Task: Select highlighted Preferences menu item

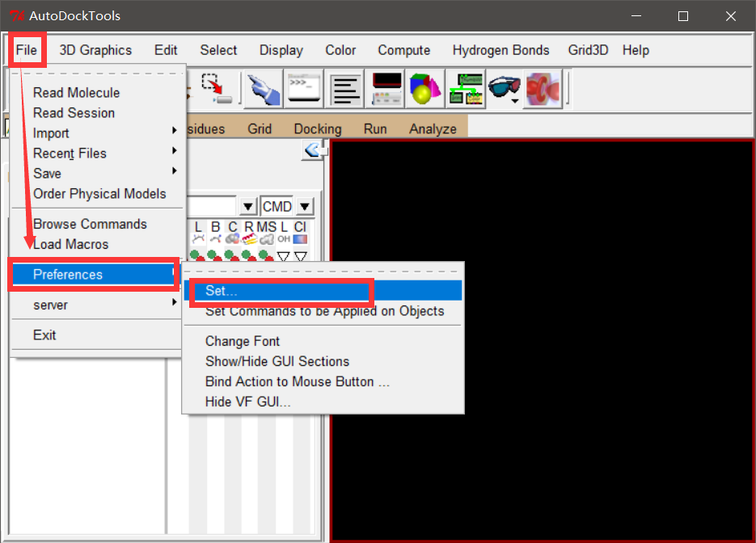Action: (95, 275)
